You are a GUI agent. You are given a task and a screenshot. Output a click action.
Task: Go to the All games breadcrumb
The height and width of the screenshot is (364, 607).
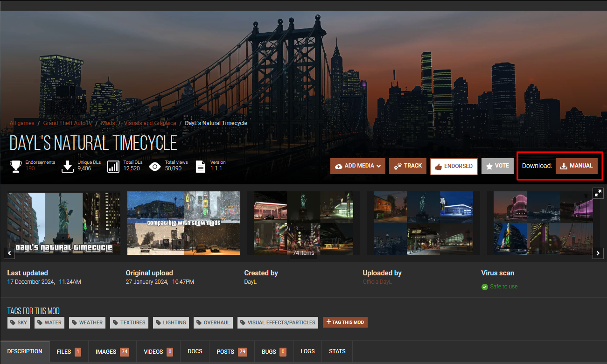[22, 123]
